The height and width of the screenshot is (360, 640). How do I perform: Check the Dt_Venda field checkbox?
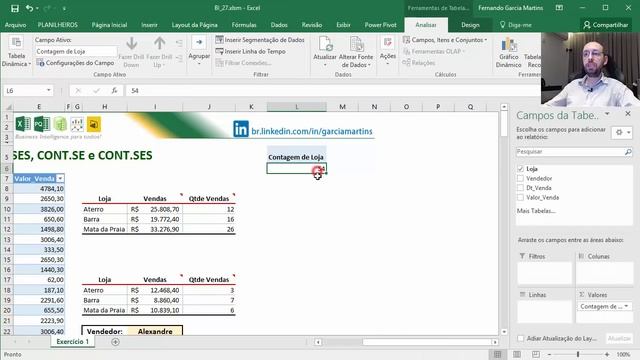pos(520,188)
